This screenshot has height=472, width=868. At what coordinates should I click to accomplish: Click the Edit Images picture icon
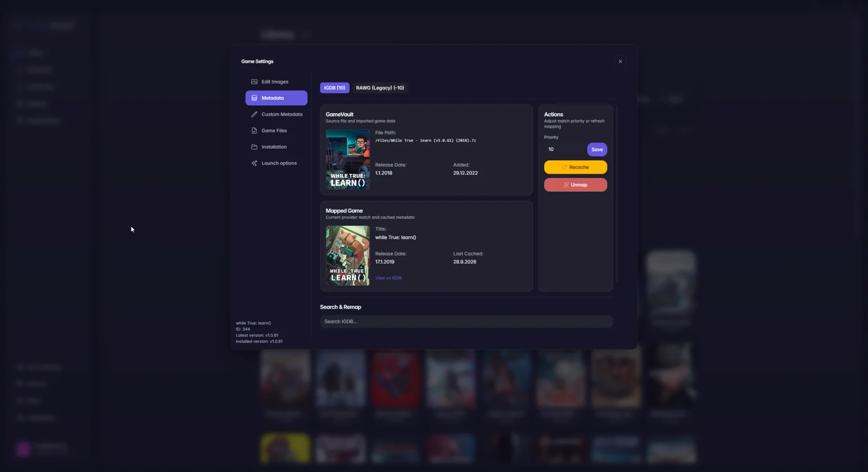[x=254, y=82]
